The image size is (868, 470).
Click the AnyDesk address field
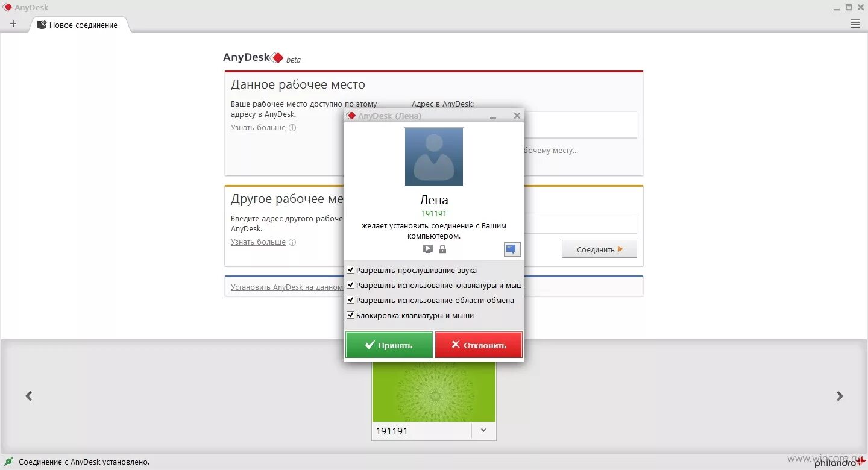click(x=580, y=125)
